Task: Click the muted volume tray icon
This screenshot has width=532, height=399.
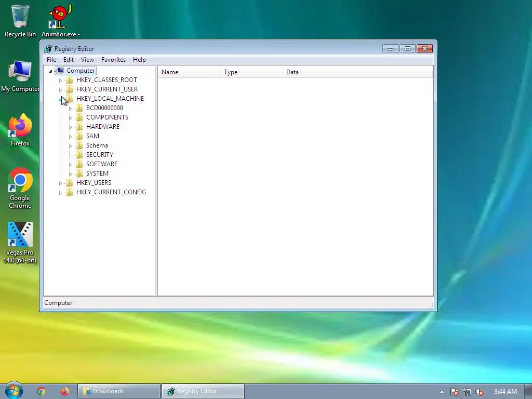Action: [x=480, y=392]
